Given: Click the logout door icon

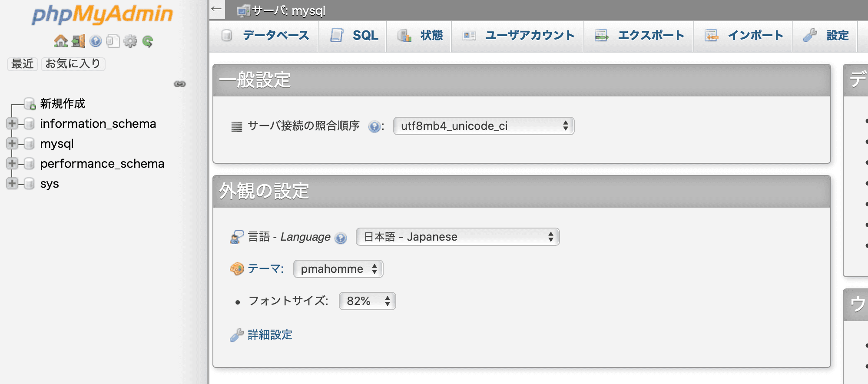Looking at the screenshot, I should (78, 41).
